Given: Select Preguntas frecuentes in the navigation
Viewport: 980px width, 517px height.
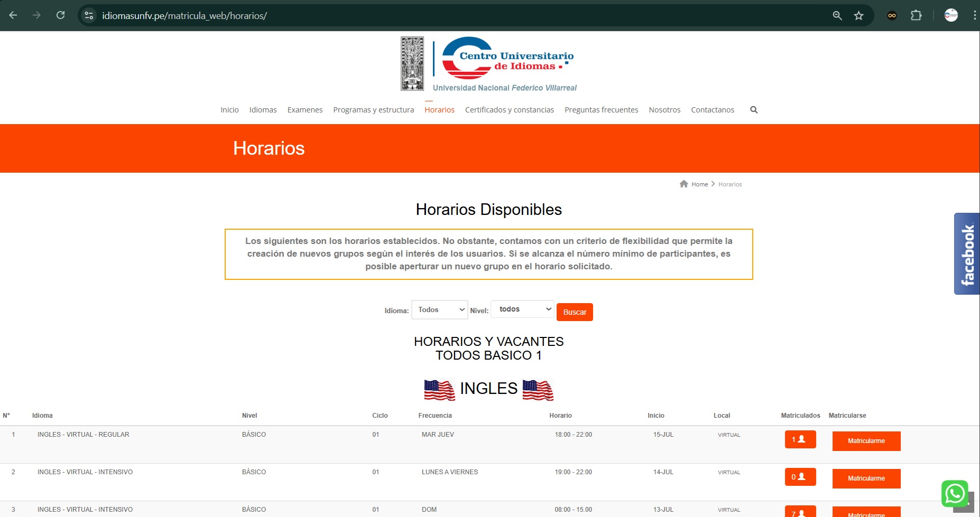Looking at the screenshot, I should pyautogui.click(x=601, y=109).
